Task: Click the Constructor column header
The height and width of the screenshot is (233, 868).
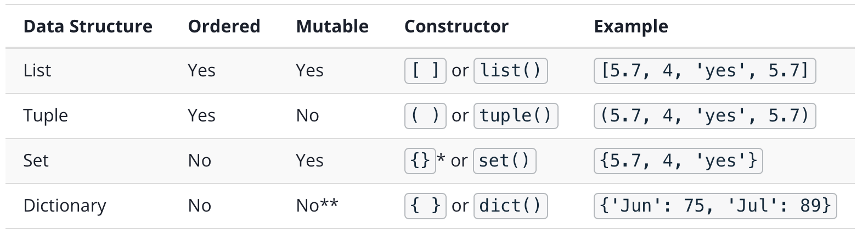Action: [456, 26]
